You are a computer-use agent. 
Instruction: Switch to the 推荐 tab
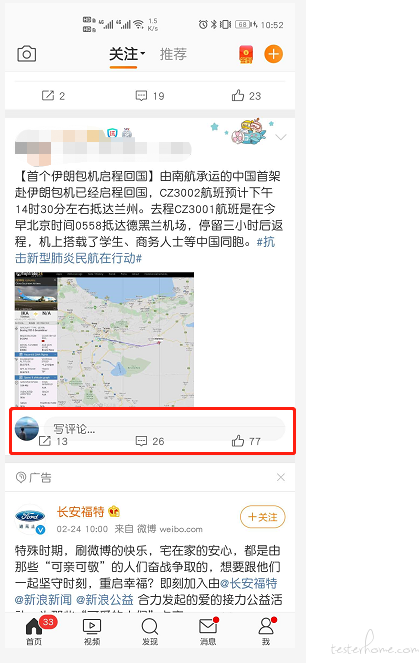click(x=173, y=54)
